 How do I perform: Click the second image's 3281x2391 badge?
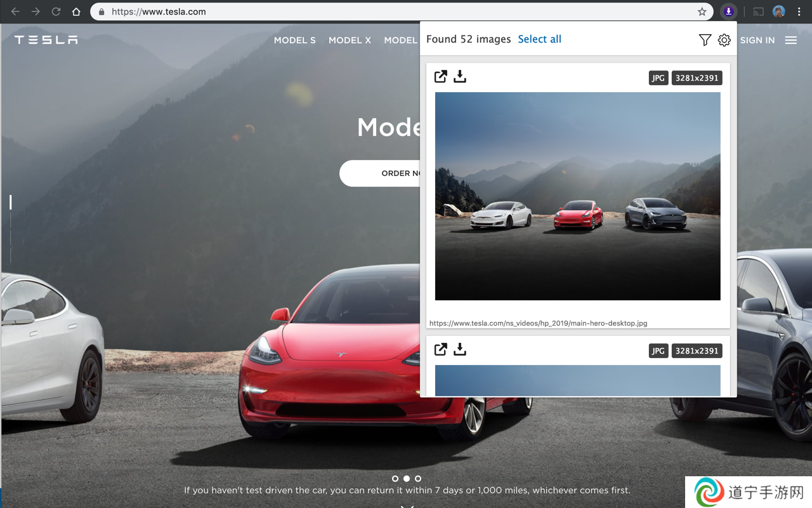(697, 351)
